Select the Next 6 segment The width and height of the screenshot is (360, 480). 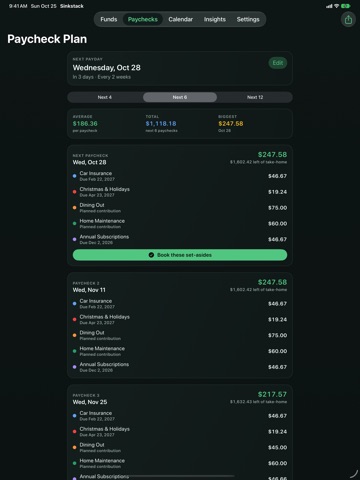point(180,97)
